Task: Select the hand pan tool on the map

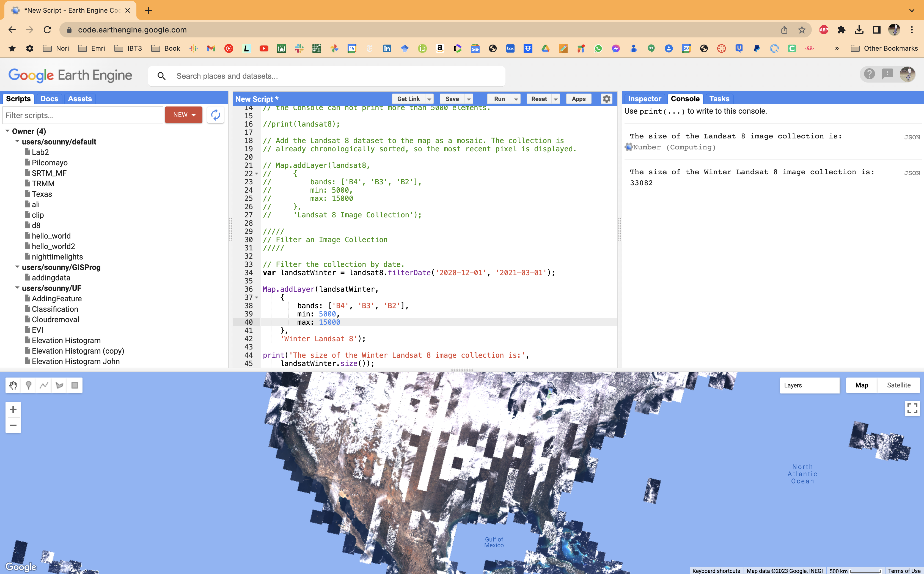Action: tap(13, 385)
